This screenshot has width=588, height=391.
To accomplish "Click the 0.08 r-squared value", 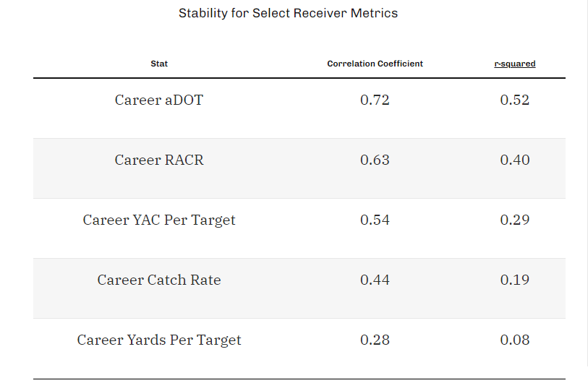I will click(x=514, y=340).
